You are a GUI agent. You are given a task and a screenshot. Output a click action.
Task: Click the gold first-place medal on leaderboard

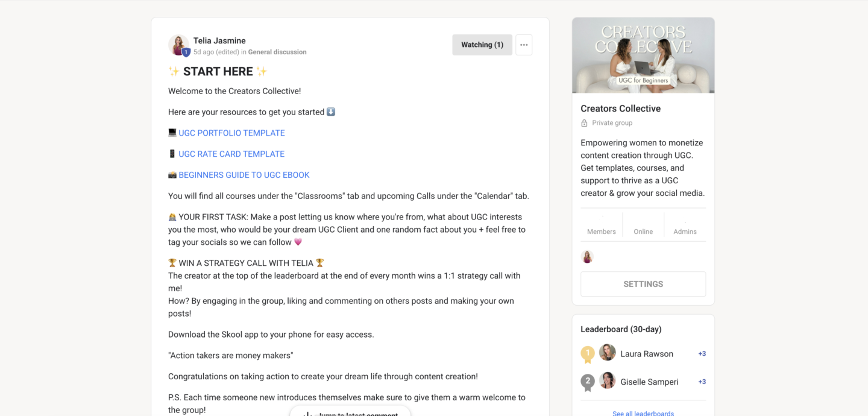[x=587, y=354]
